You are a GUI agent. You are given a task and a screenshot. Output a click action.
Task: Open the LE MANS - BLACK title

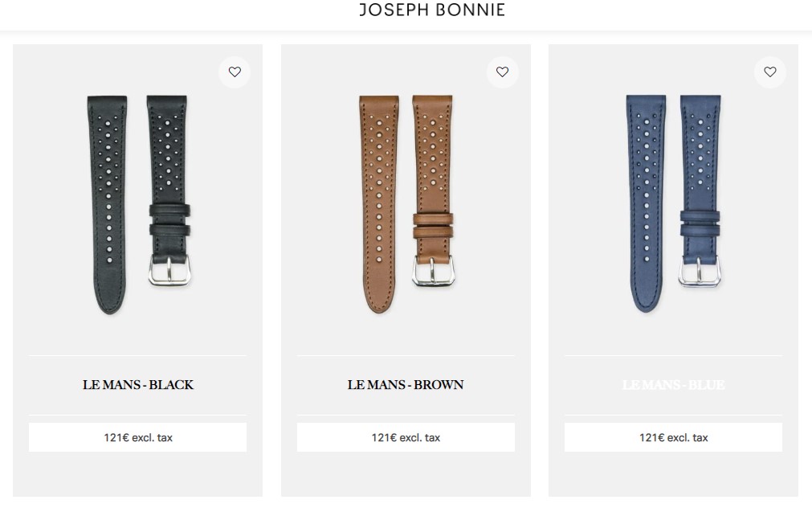pos(138,385)
